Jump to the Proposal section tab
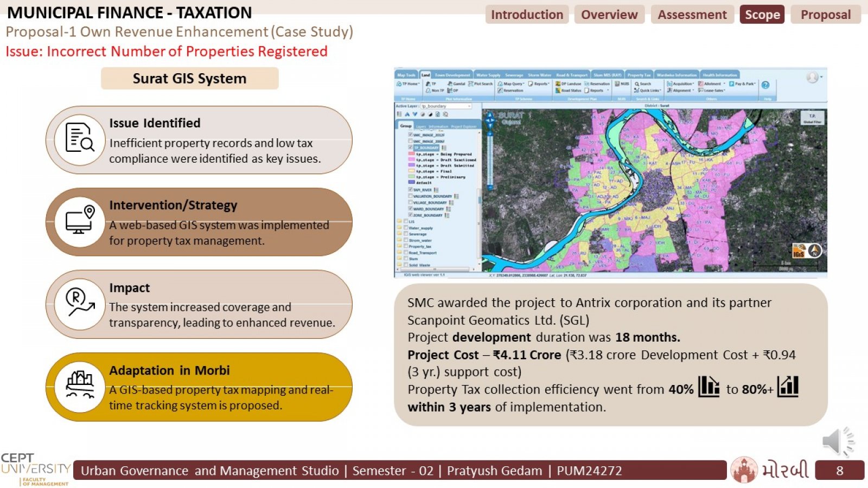 pyautogui.click(x=826, y=15)
